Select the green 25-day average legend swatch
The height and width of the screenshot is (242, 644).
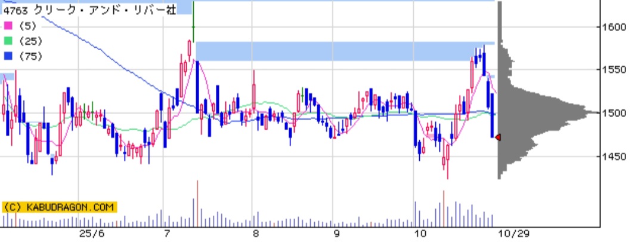click(9, 41)
